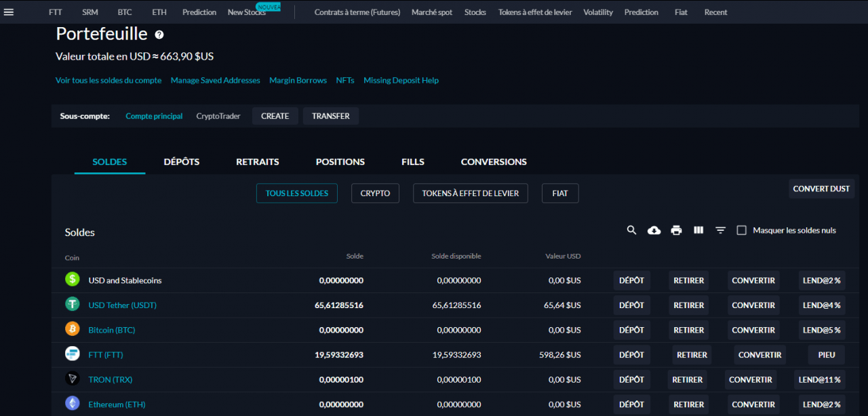Open Margin Borrows link

[298, 80]
